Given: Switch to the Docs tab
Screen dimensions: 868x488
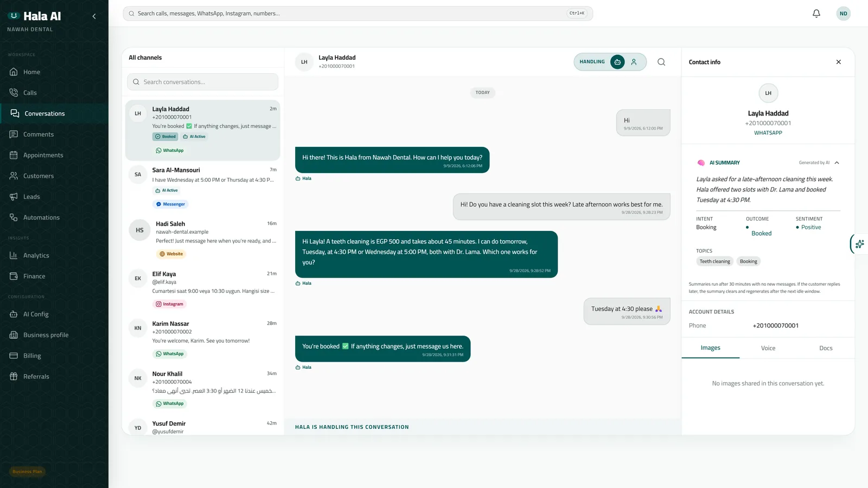Looking at the screenshot, I should pyautogui.click(x=826, y=348).
